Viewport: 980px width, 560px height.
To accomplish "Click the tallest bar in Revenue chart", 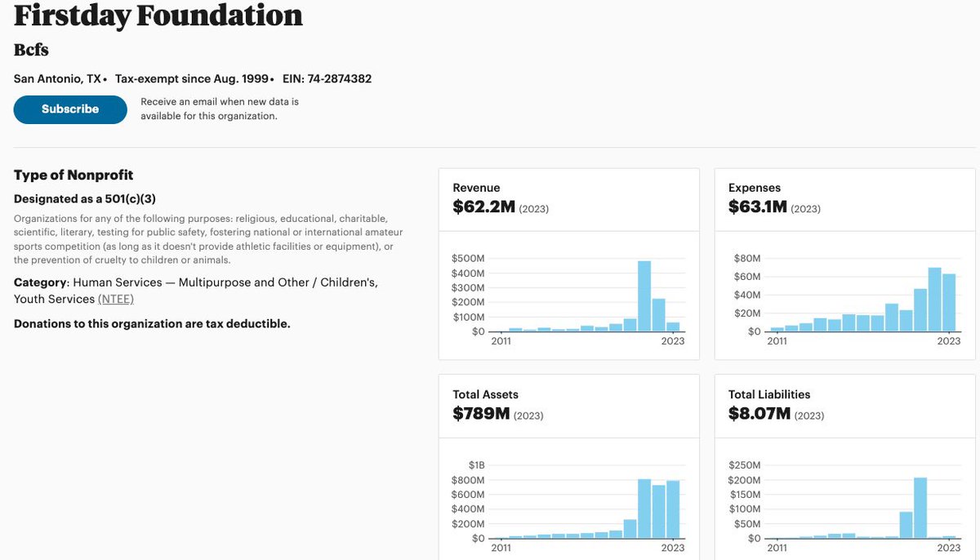I will (x=644, y=296).
